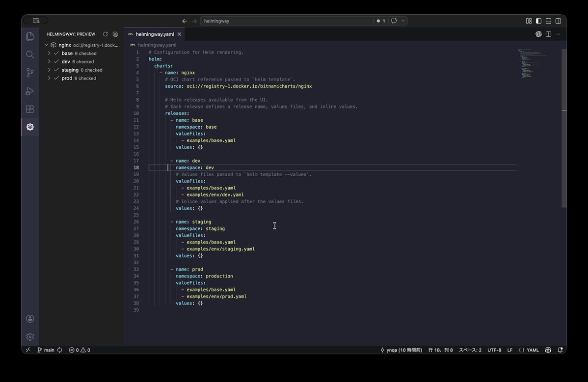Click the line 18 column 8 indicator
Image resolution: width=588 pixels, height=382 pixels.
(x=441, y=350)
